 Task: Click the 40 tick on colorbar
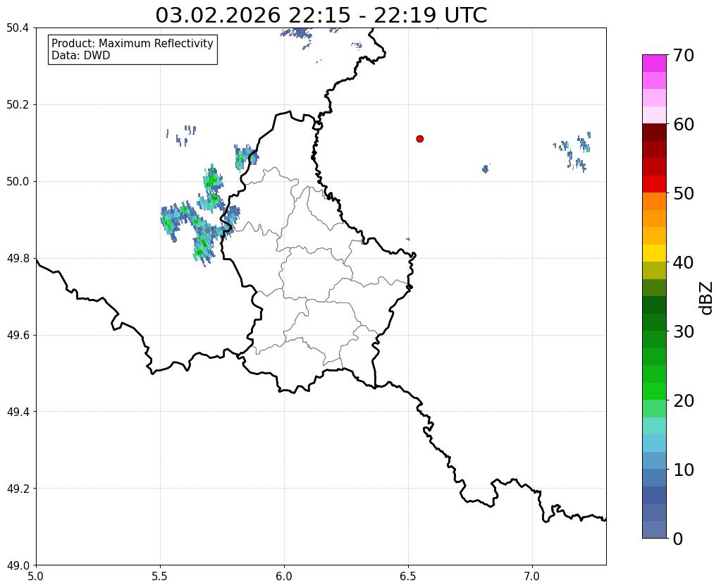pyautogui.click(x=684, y=262)
